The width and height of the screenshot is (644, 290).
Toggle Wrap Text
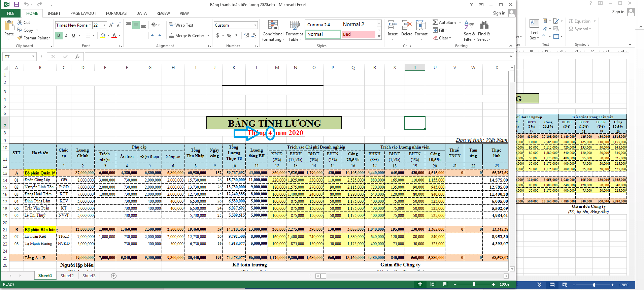[181, 25]
